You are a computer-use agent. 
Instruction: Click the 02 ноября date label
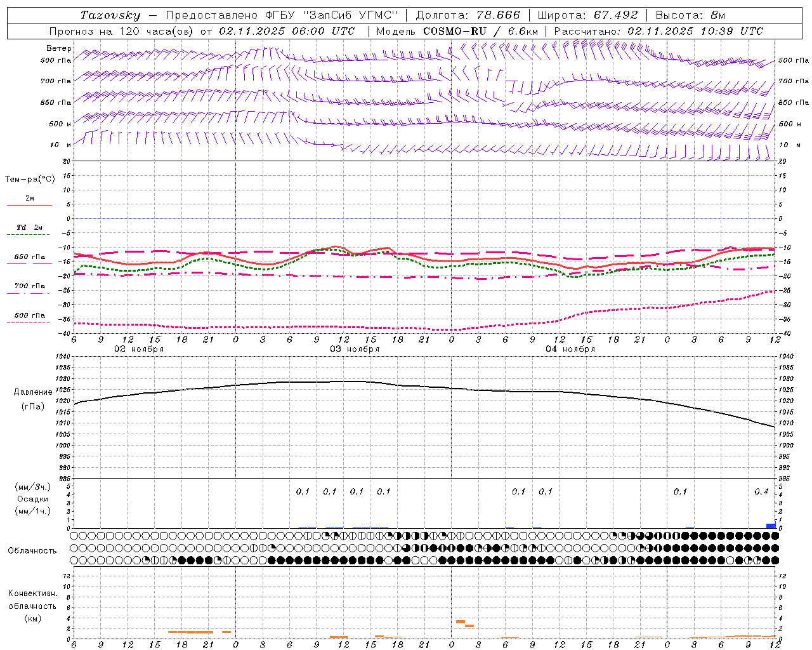[139, 349]
